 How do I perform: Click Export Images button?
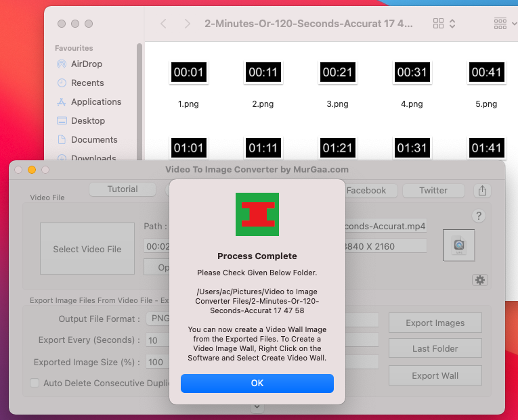coord(435,323)
